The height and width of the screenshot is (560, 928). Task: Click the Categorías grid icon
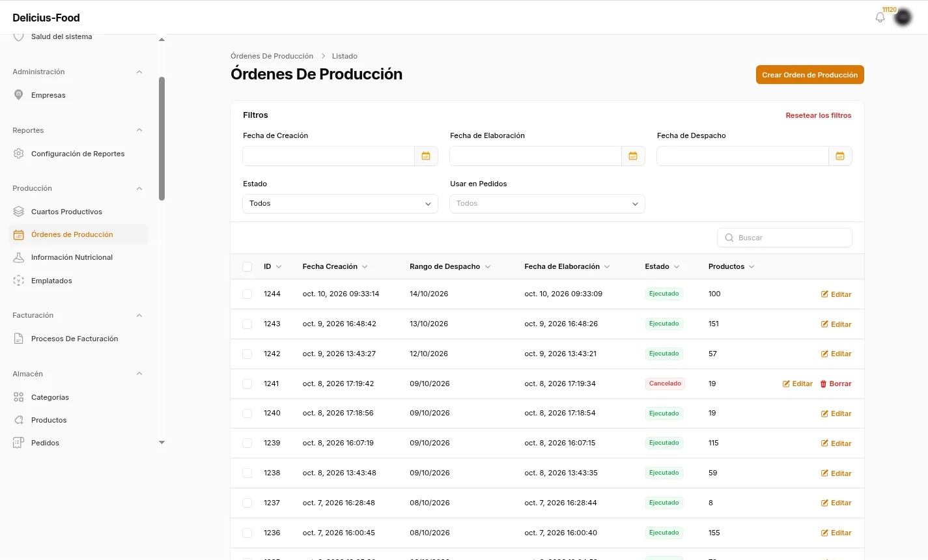tap(19, 397)
